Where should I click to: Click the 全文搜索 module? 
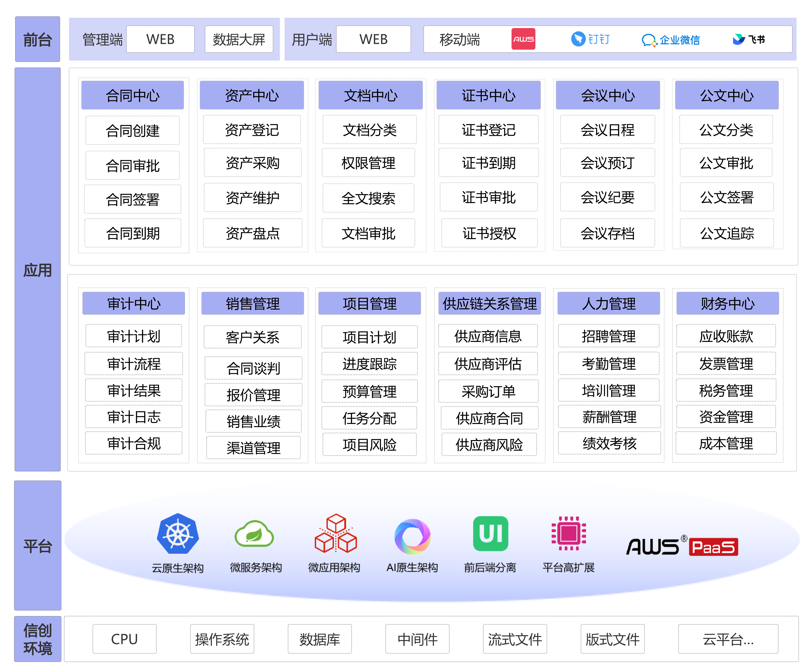[x=368, y=198]
